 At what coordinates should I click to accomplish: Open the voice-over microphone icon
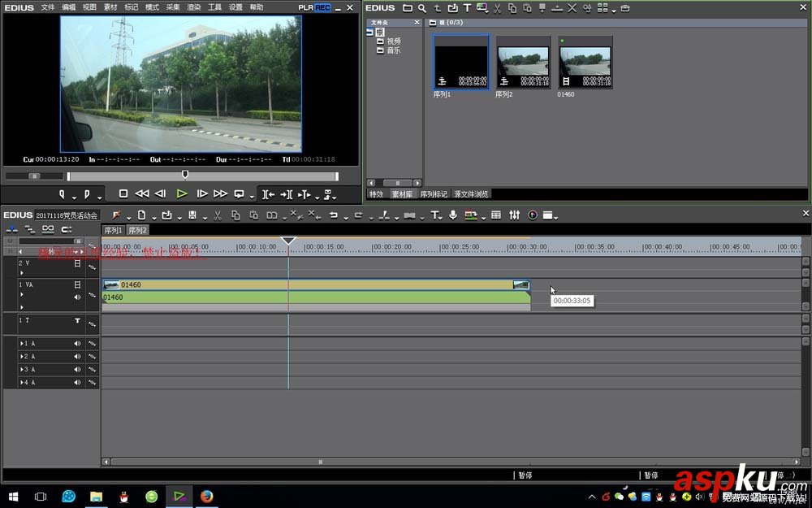click(453, 215)
